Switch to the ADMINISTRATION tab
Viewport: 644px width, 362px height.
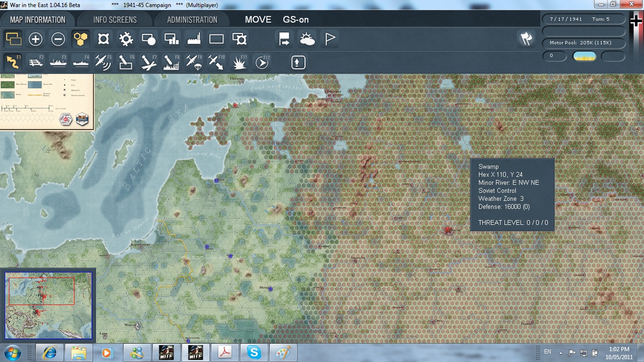[x=192, y=20]
